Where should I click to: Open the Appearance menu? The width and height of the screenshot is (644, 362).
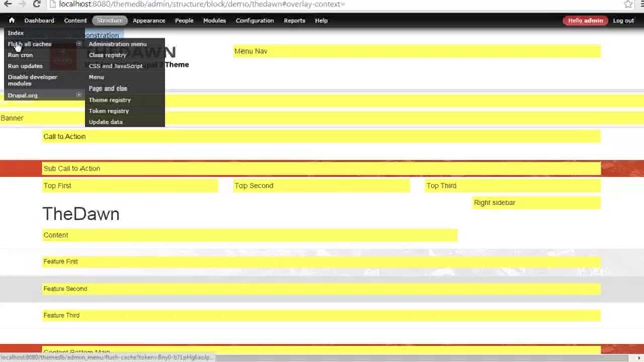[x=149, y=21]
